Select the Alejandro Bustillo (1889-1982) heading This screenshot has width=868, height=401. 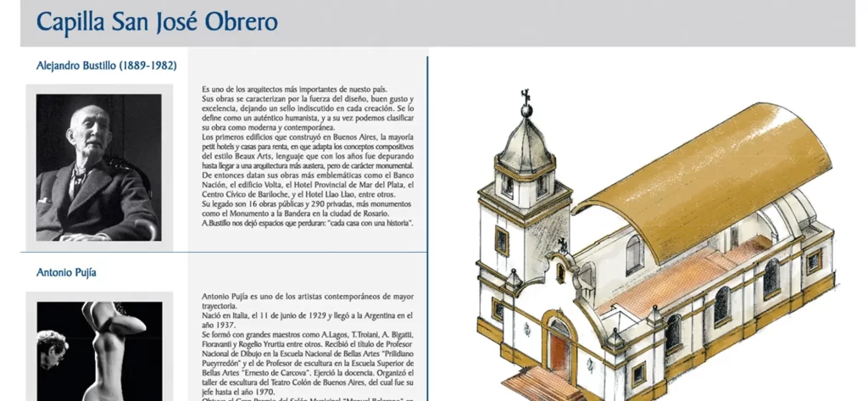coord(106,65)
